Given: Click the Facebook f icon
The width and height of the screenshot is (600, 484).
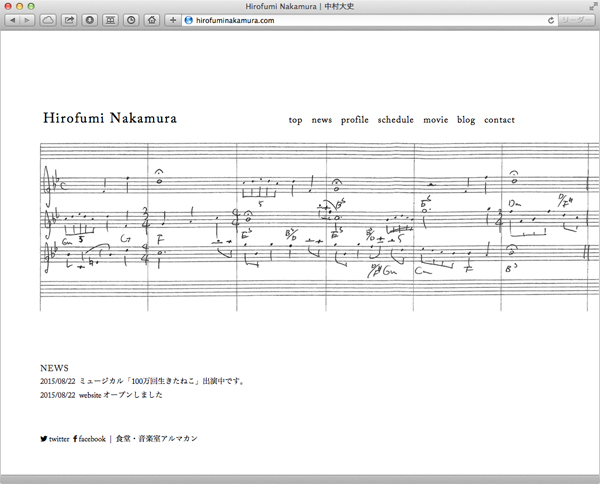Looking at the screenshot, I should click(x=75, y=439).
